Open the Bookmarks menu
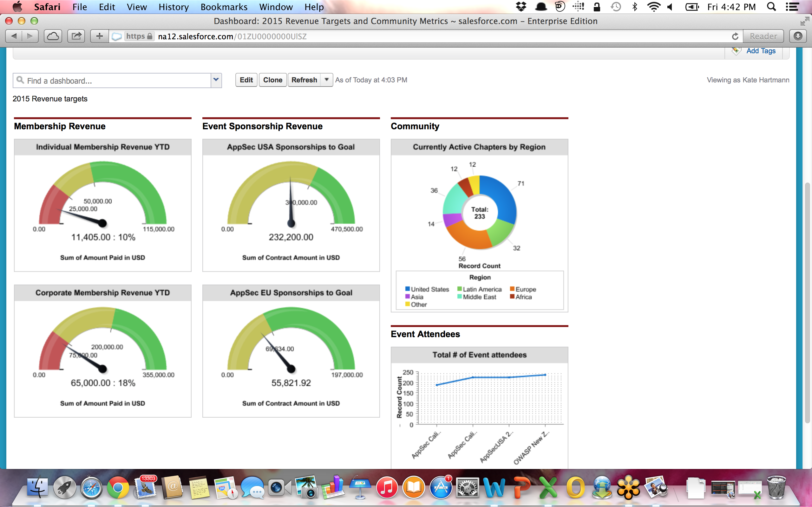 (224, 7)
